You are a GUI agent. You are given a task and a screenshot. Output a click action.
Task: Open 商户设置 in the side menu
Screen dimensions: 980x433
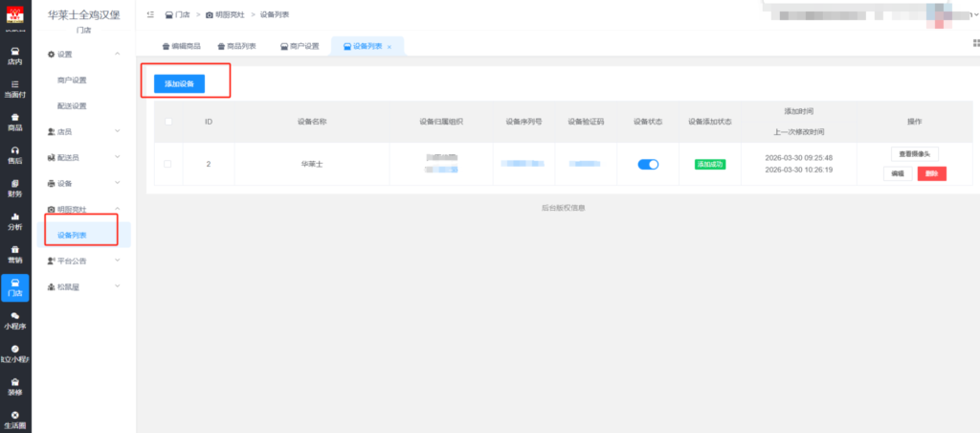click(x=72, y=80)
